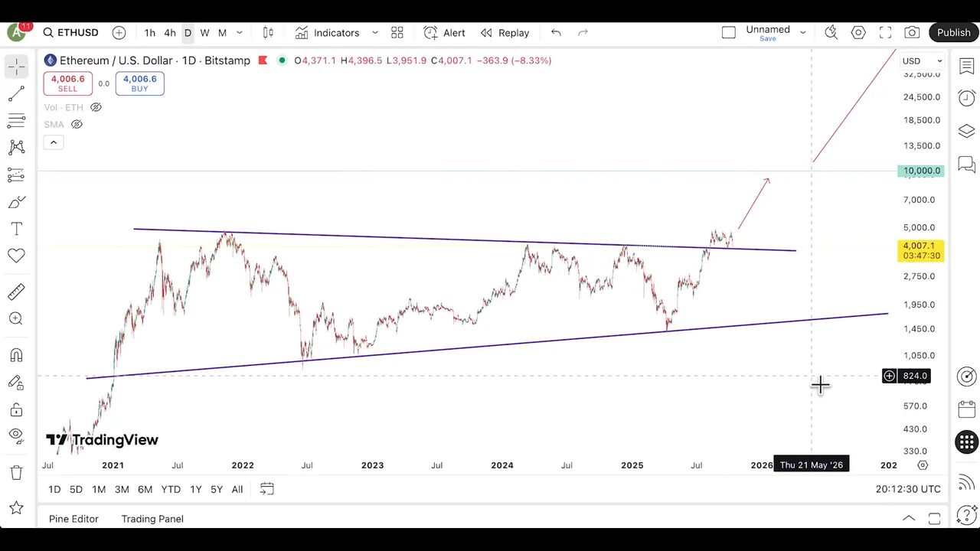Take a chart snapshot with the camera icon
Screen dimensions: 980x551
(x=912, y=32)
